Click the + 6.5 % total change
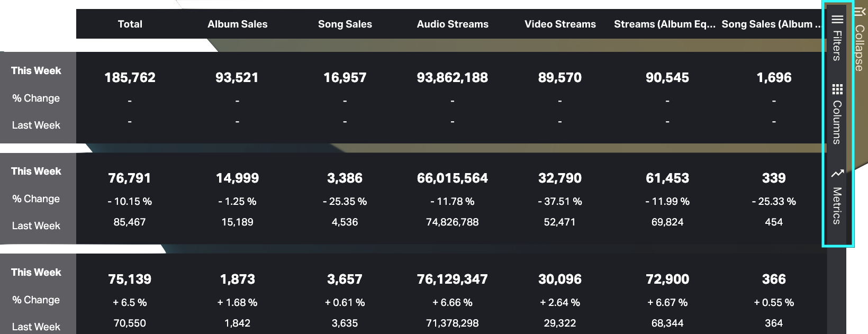This screenshot has height=334, width=868. [x=130, y=303]
